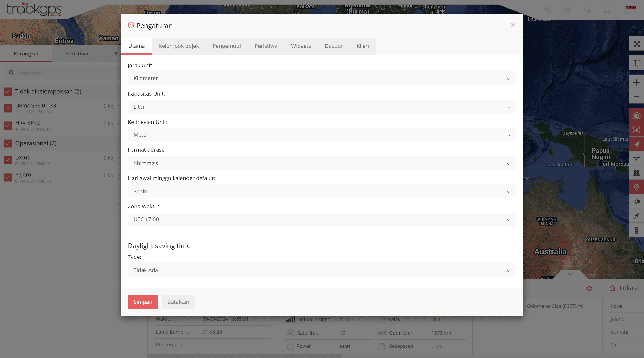The height and width of the screenshot is (358, 644).
Task: Uncheck the Pajero device checkbox
Action: [8, 177]
